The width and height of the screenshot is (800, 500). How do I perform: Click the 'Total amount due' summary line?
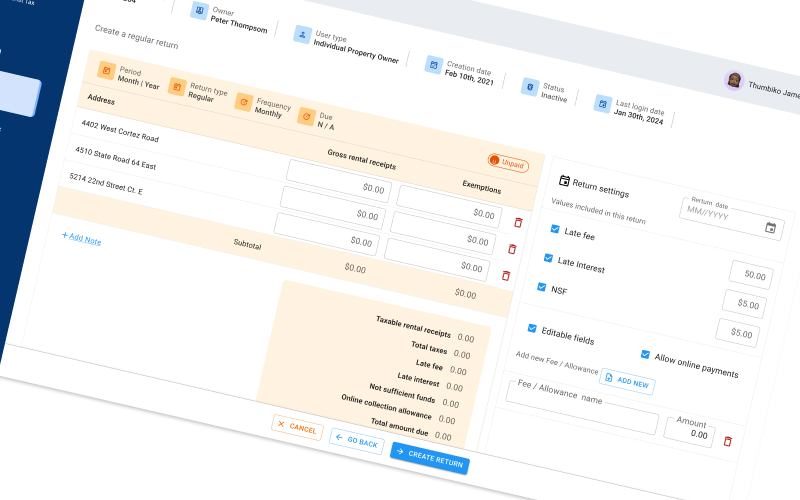pos(399,427)
